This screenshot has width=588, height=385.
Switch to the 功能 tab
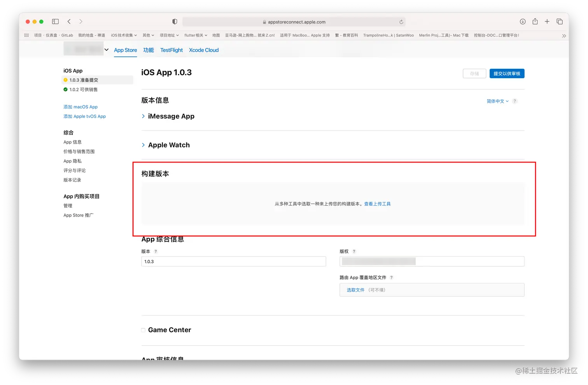149,50
